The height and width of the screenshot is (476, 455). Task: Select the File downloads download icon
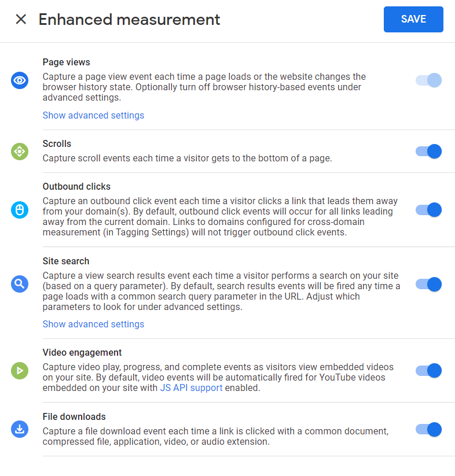19,429
